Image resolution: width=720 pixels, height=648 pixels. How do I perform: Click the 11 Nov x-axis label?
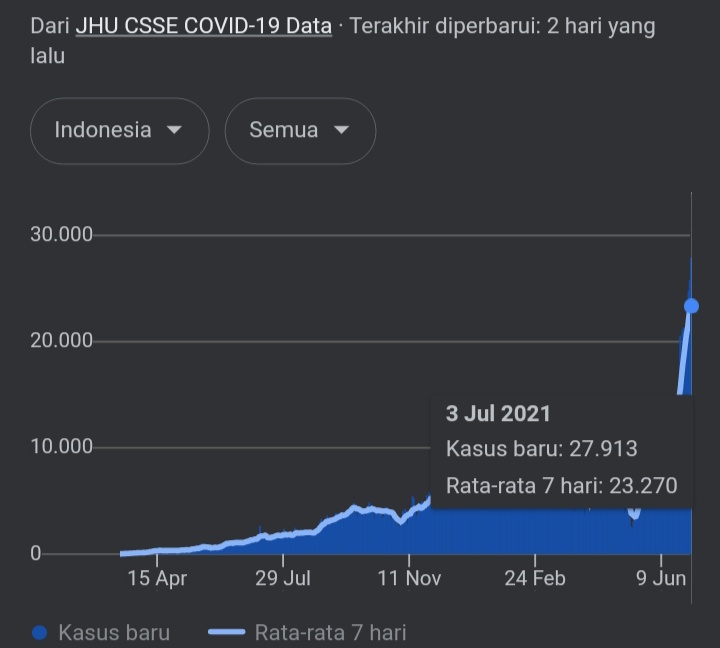(x=409, y=578)
